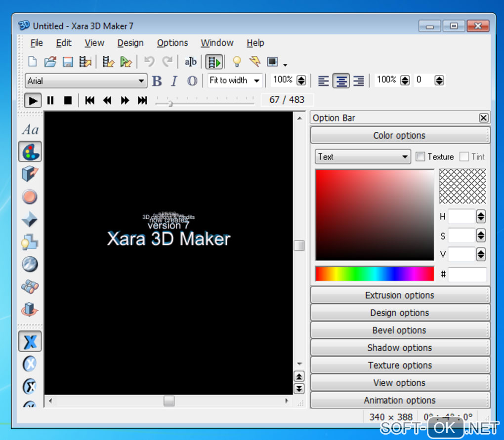504x440 pixels.
Task: Select the color palette tool
Action: 30,152
